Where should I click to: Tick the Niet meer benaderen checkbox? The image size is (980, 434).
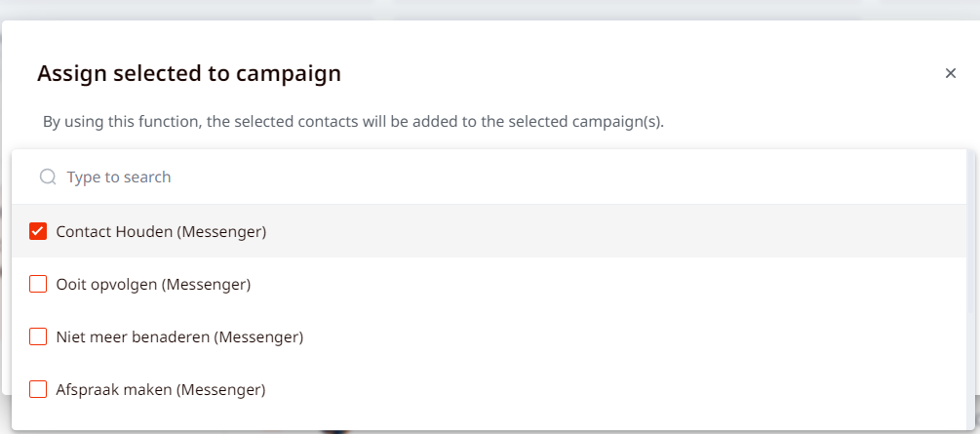click(38, 337)
